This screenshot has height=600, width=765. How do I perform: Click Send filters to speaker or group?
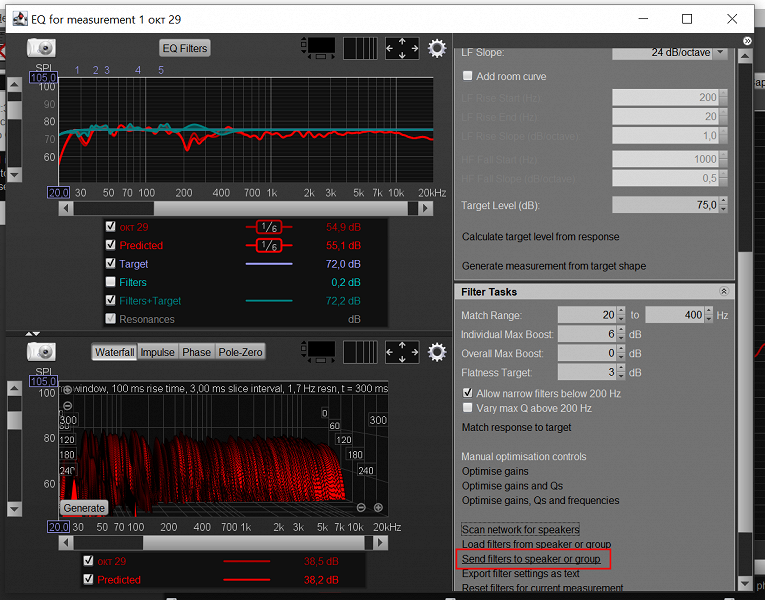531,559
